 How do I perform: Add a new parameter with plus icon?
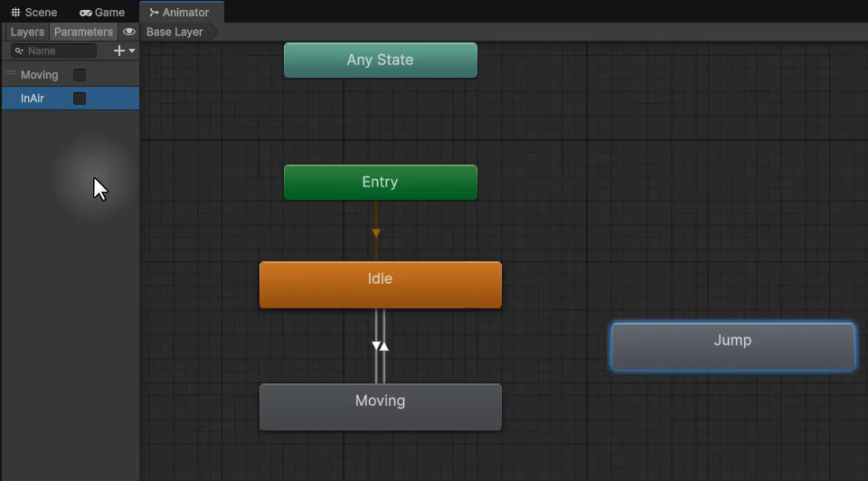118,51
